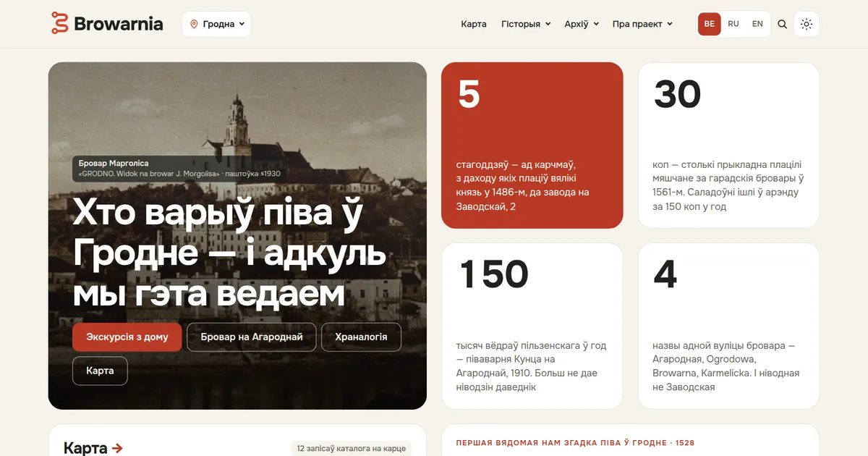Expand the Архіў menu

tap(582, 24)
